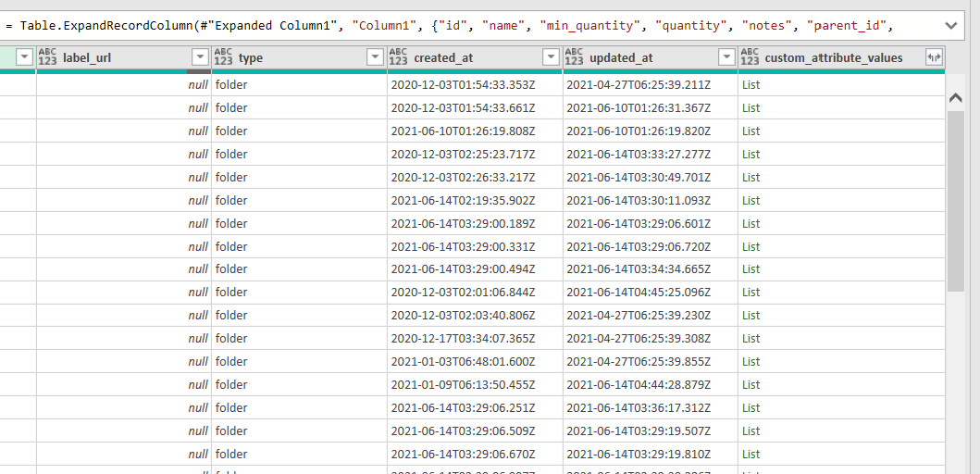Open the created_at column filter dropdown
Viewport: 980px width, 474px height.
point(551,57)
